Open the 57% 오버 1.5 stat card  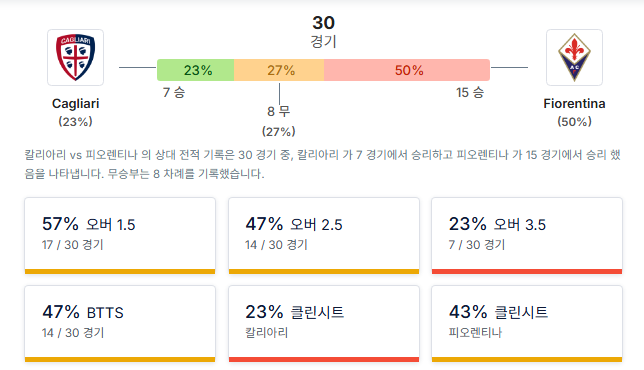120,235
